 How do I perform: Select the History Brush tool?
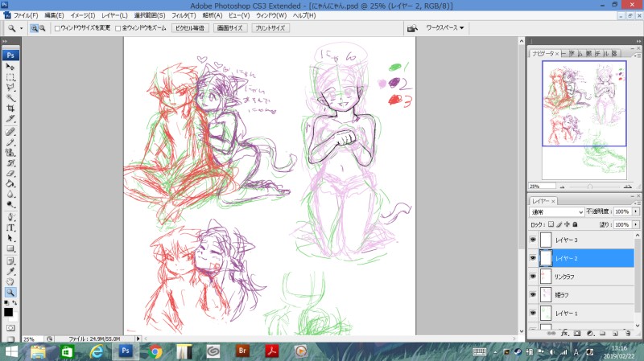click(10, 163)
